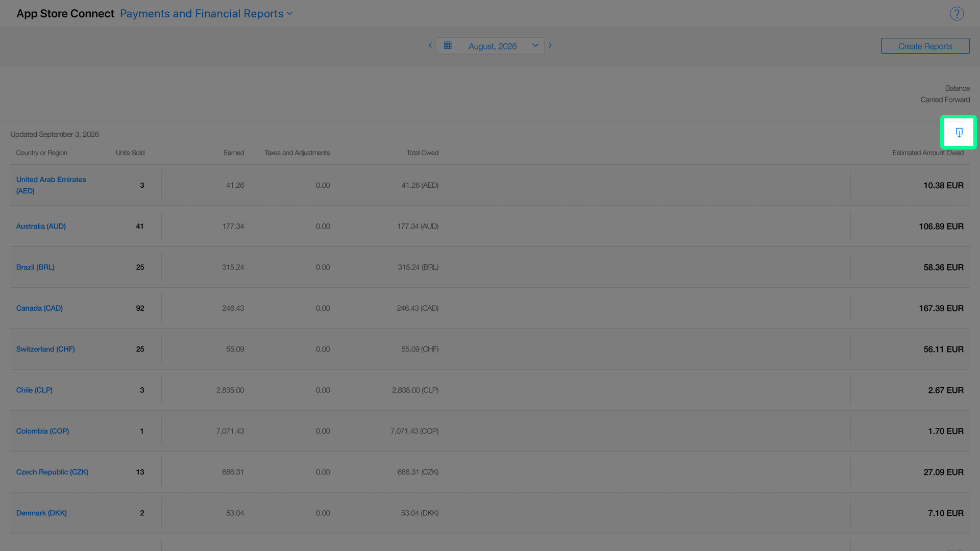Click the Create Reports button

pos(925,46)
